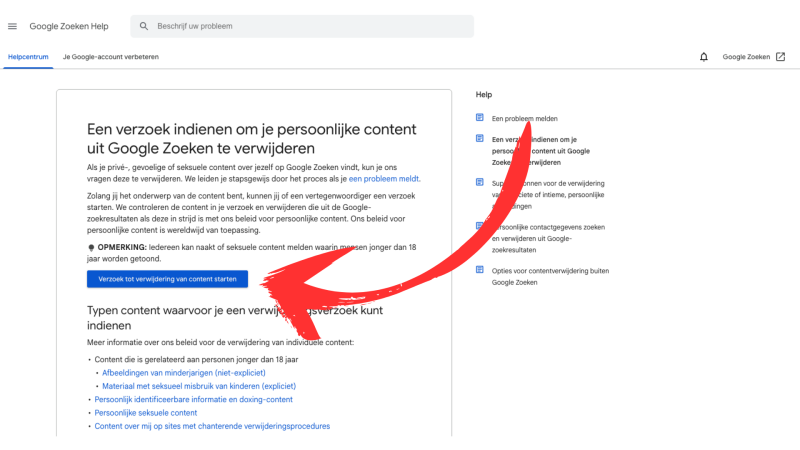Click the article icon beside Persoonlijke contactgegevens zoeken
Viewport: 800px width, 450px height.
tap(480, 227)
